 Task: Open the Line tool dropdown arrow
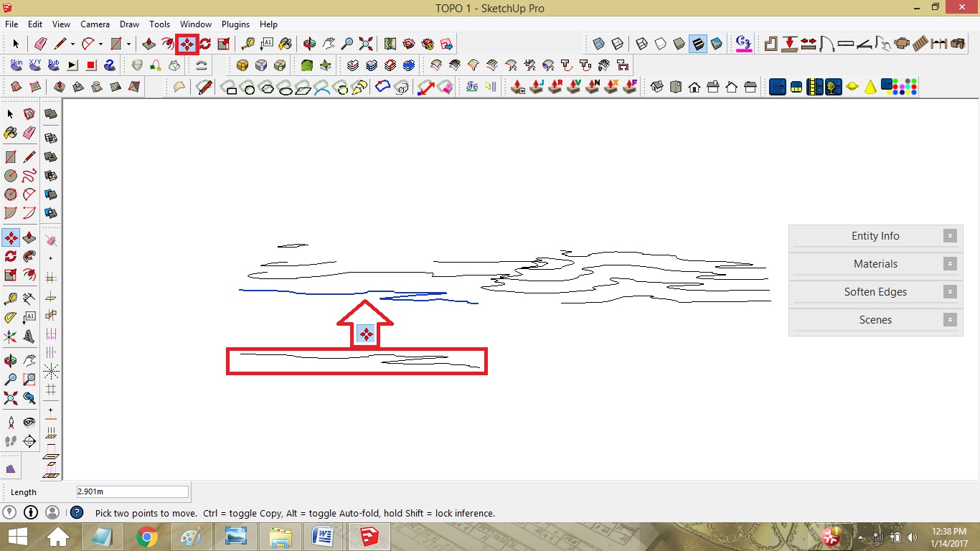point(72,44)
